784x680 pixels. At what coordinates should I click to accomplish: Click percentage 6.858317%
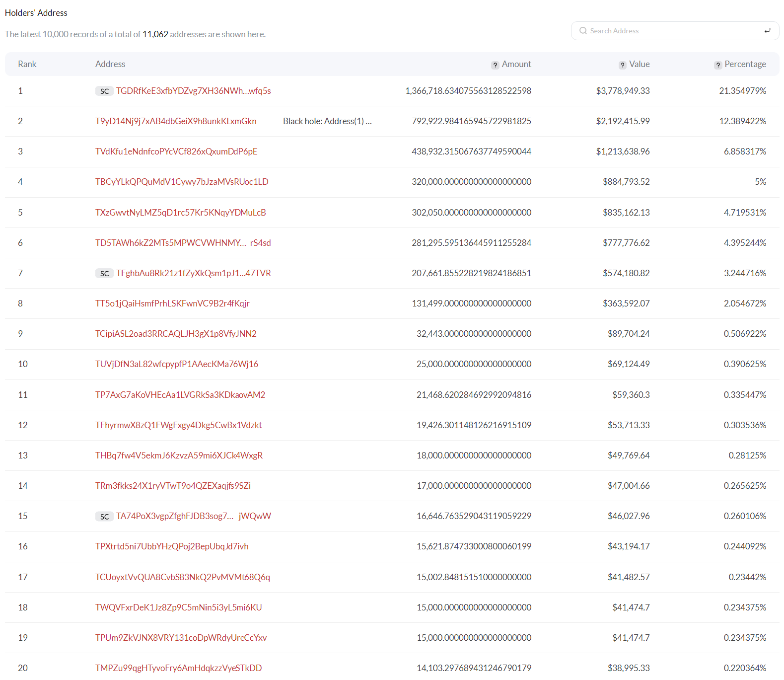[745, 151]
